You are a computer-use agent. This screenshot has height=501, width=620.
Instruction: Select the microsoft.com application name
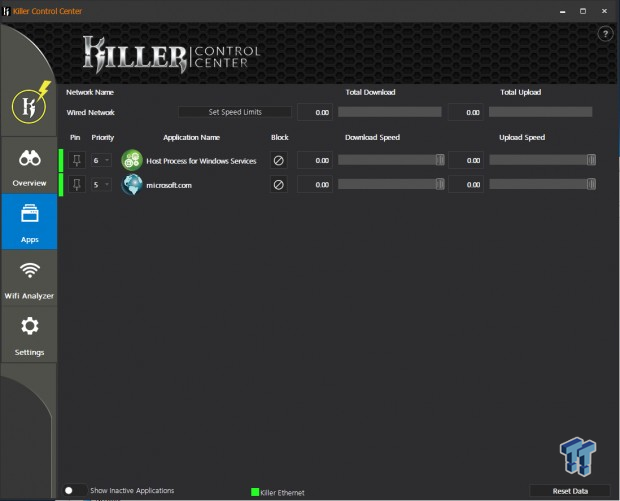tap(169, 185)
